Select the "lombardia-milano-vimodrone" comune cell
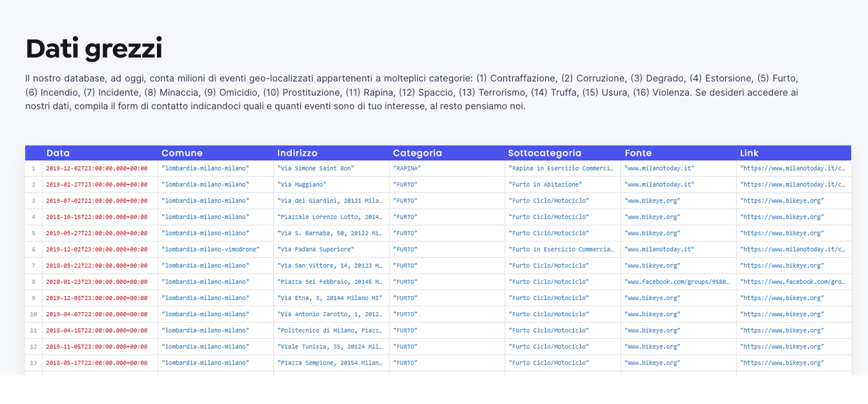Screen dimensions: 868x404 [x=216, y=250]
